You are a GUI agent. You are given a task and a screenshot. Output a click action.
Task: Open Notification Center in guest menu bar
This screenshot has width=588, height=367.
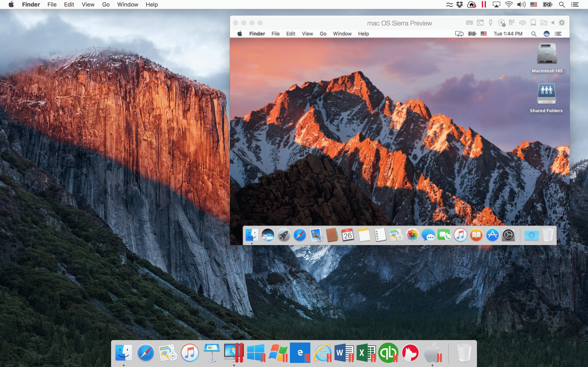(558, 34)
